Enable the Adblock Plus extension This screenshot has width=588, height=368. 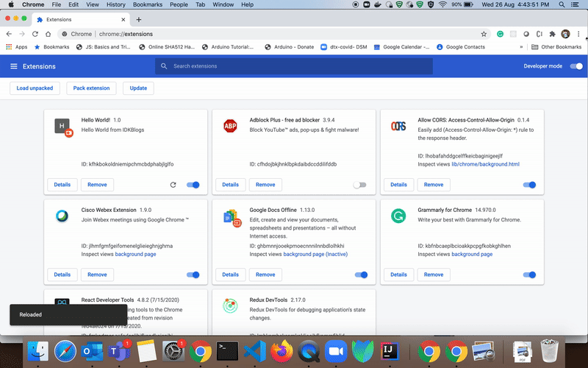coord(359,185)
